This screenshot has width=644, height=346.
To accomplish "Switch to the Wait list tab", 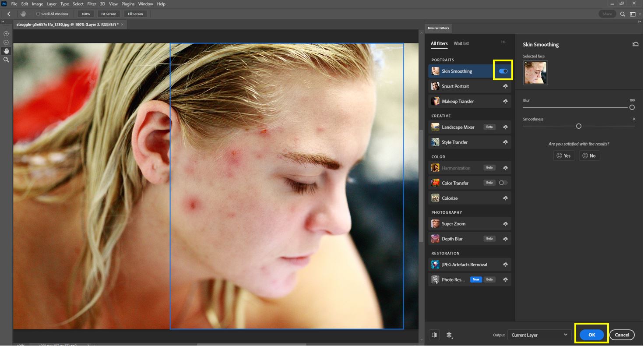I will (461, 43).
